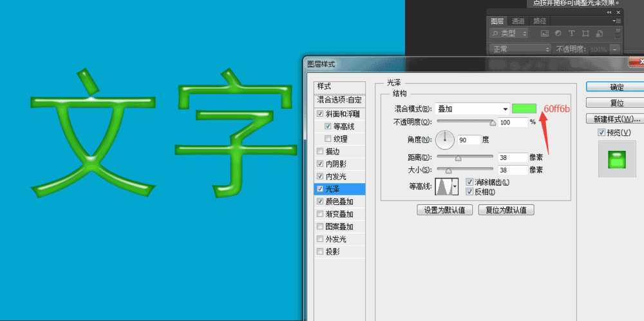The height and width of the screenshot is (321, 644).
Task: Filter layers by type (T) icon
Action: (x=571, y=34)
